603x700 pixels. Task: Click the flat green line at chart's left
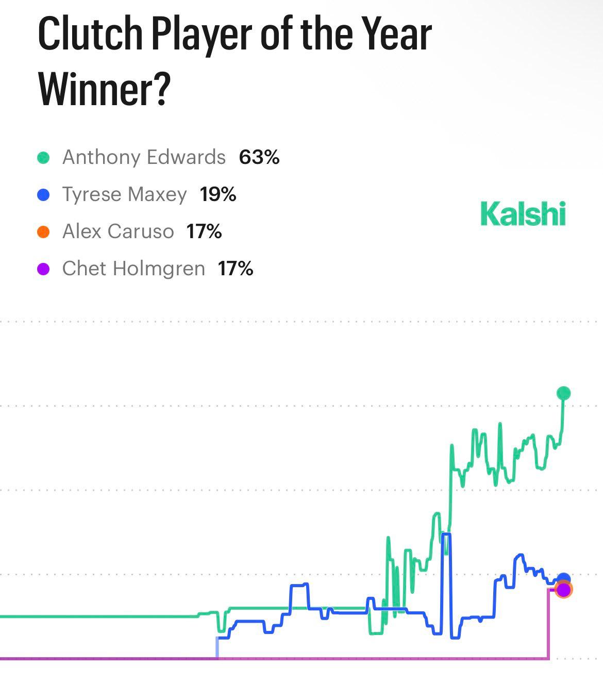[98, 616]
